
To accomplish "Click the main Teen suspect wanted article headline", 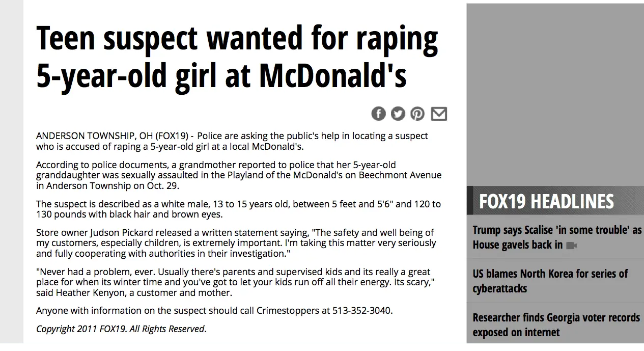I will point(237,57).
